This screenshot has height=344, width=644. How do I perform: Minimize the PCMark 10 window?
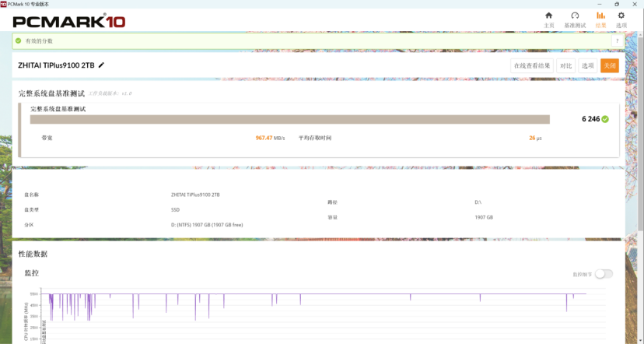tap(599, 4)
